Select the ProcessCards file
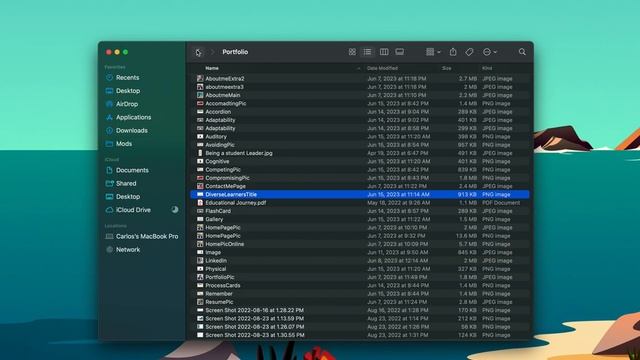The image size is (640, 360). [x=360, y=285]
